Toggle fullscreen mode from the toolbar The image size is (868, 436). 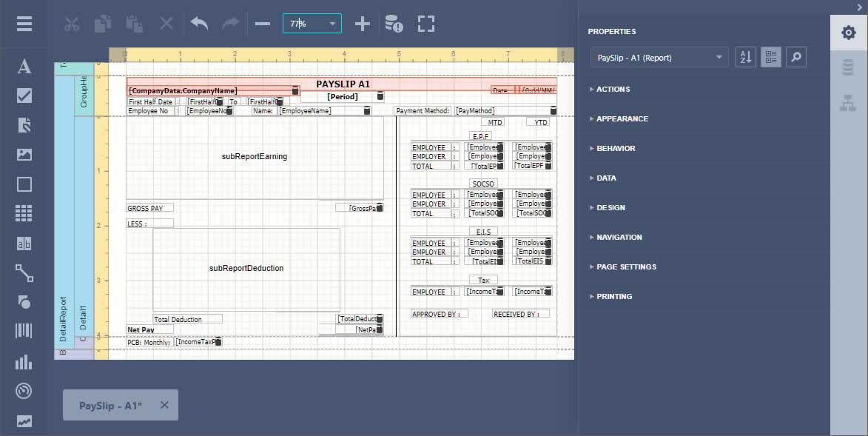425,23
